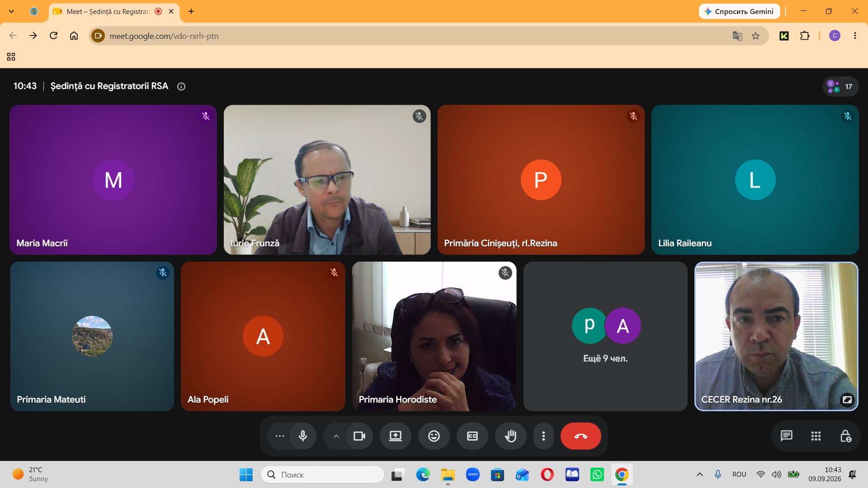The height and width of the screenshot is (488, 868).
Task: Open more options vertical dots in call bar
Action: tap(543, 436)
